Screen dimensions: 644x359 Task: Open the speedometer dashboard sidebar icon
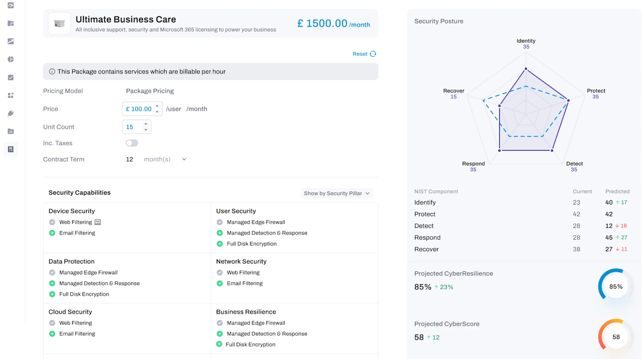(11, 5)
